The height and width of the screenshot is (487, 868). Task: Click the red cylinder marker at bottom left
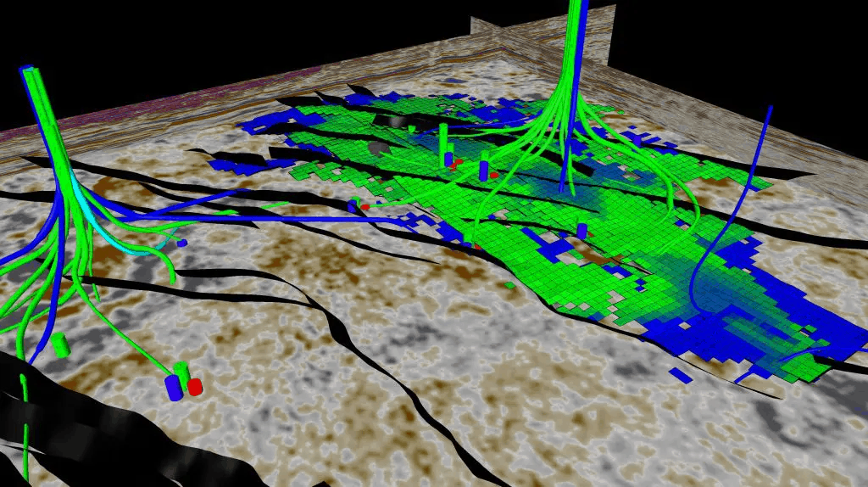pyautogui.click(x=195, y=387)
